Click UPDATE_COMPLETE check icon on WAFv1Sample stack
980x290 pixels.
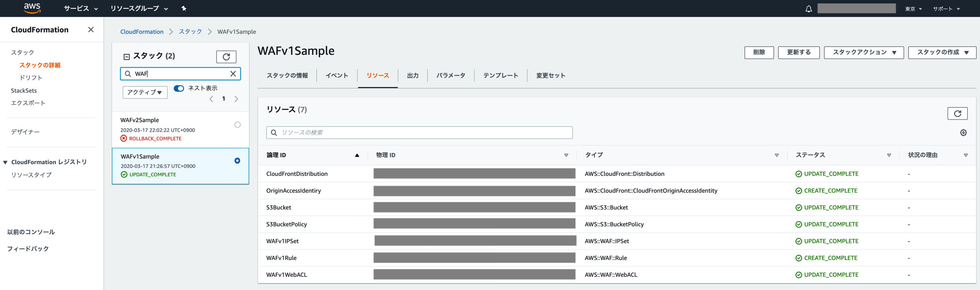(124, 175)
